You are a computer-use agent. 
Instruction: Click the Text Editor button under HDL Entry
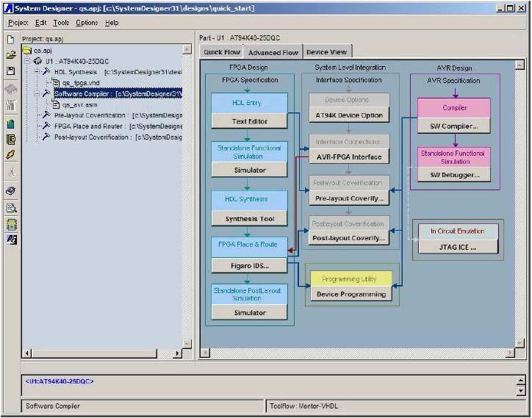[x=249, y=121]
